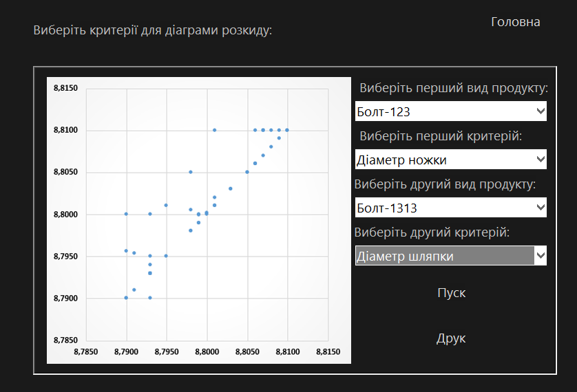Click the label Виберіть другий критерій
Image resolution: width=577 pixels, height=392 pixels.
432,232
